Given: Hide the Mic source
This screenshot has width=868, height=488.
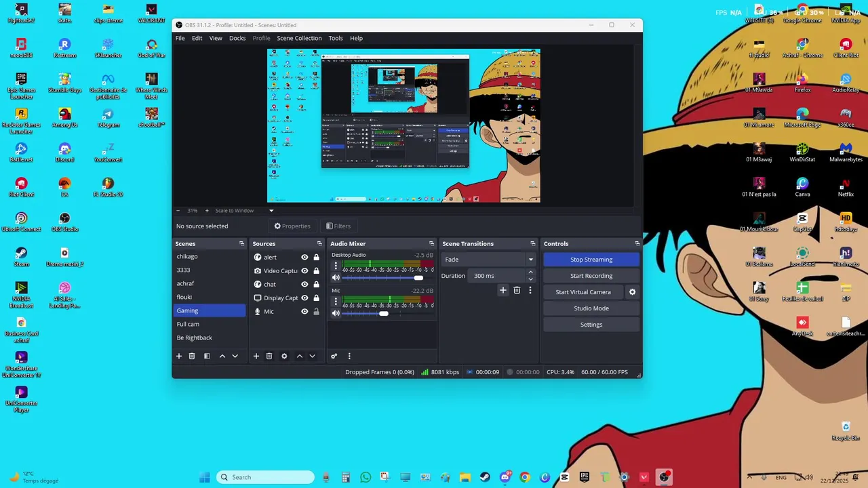Looking at the screenshot, I should coord(304,311).
